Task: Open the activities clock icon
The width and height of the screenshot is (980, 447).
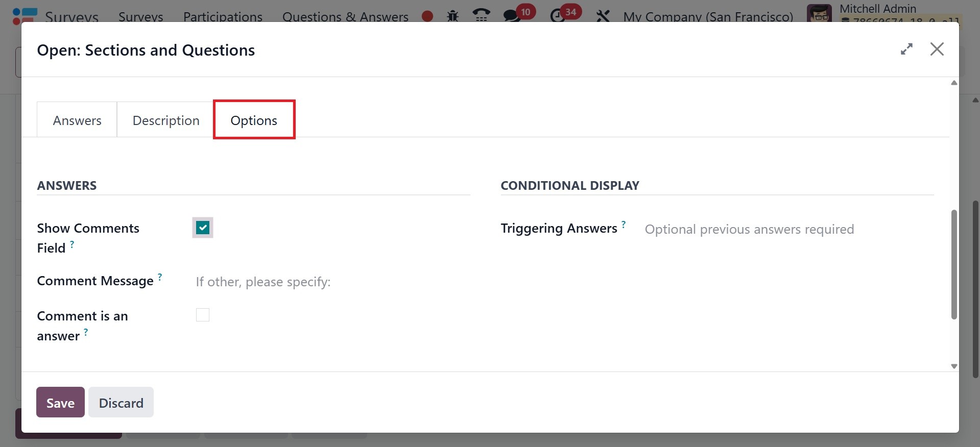Action: 557,15
